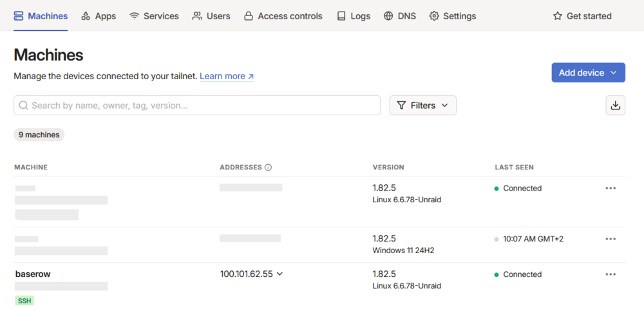Open three-dot menu for first Unraid machine
Image resolution: width=644 pixels, height=313 pixels.
[611, 188]
